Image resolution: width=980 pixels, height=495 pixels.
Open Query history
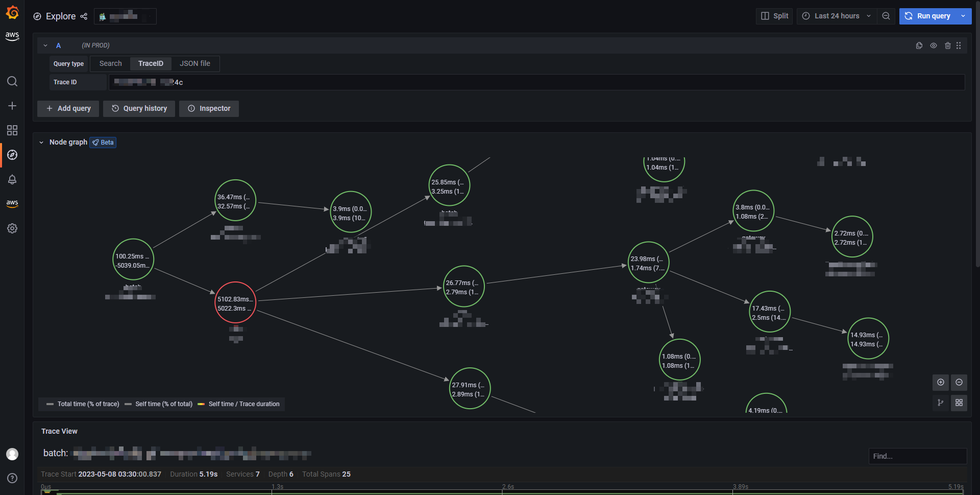click(x=139, y=108)
